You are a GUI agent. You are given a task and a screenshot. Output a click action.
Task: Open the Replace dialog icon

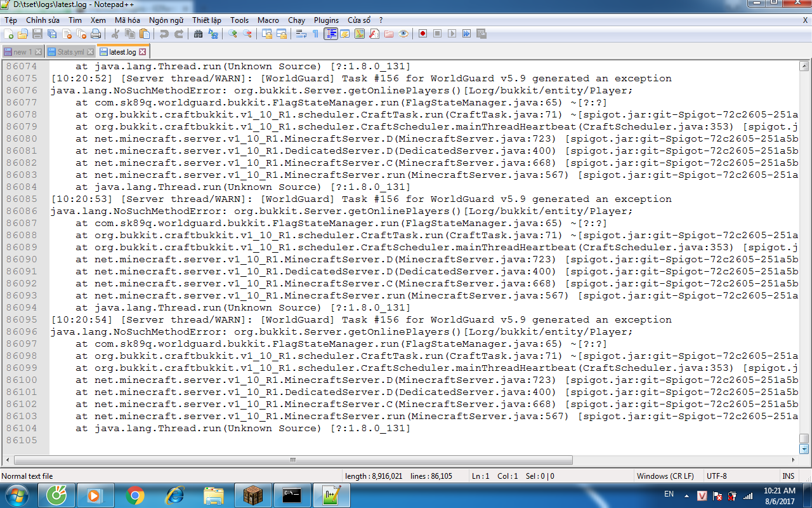point(213,34)
